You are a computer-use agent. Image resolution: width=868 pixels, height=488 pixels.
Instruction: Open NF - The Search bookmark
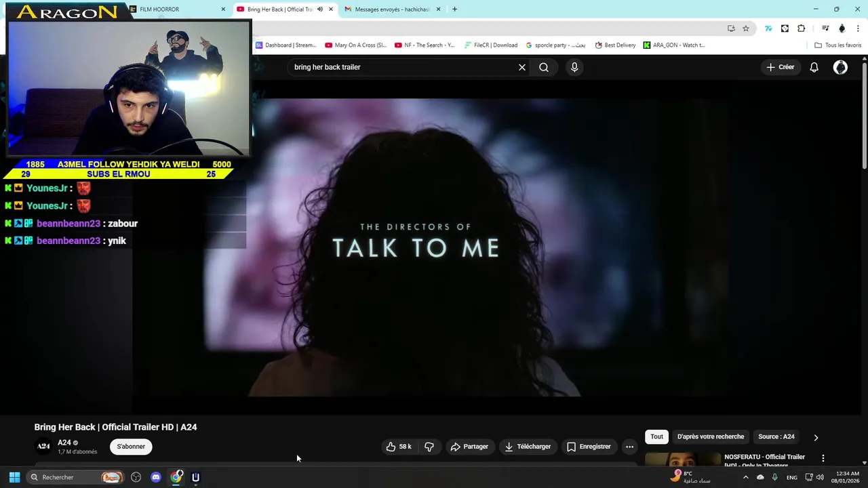[425, 45]
